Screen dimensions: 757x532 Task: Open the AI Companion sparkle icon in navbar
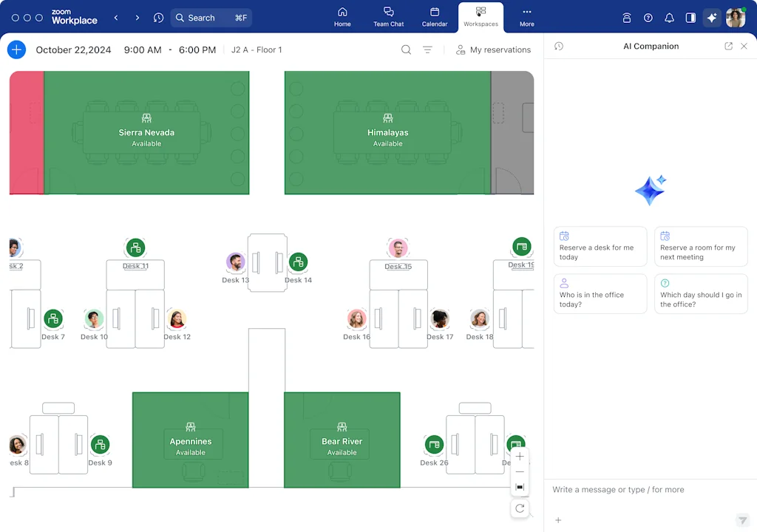[x=712, y=17]
